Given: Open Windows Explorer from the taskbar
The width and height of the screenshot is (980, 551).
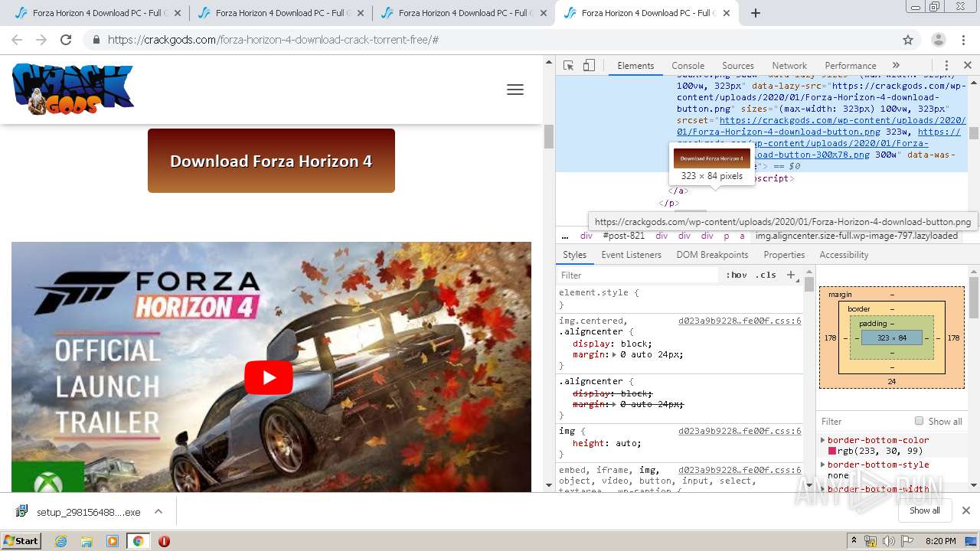Looking at the screenshot, I should point(87,540).
